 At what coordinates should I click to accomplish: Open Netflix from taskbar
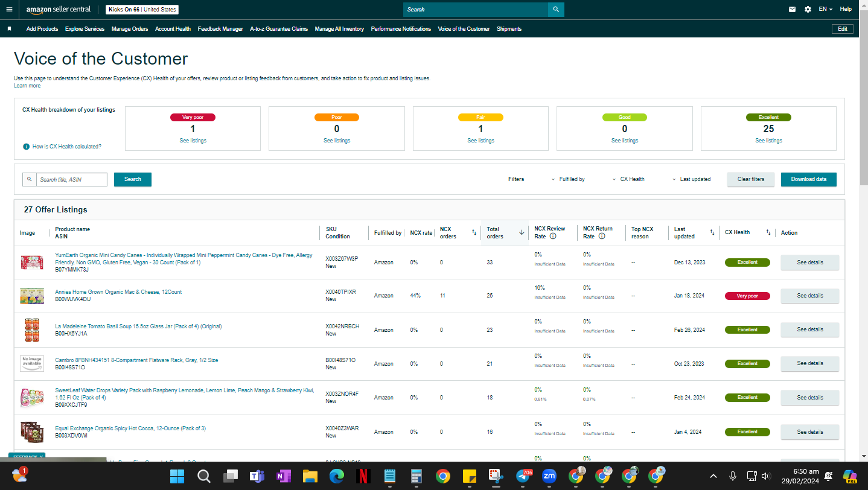[x=363, y=476]
